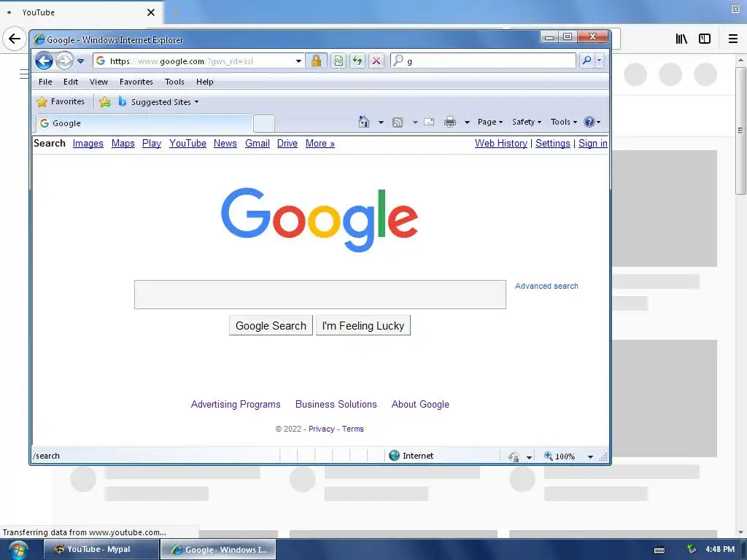
Task: Click the IE search box containing g
Action: coord(483,61)
